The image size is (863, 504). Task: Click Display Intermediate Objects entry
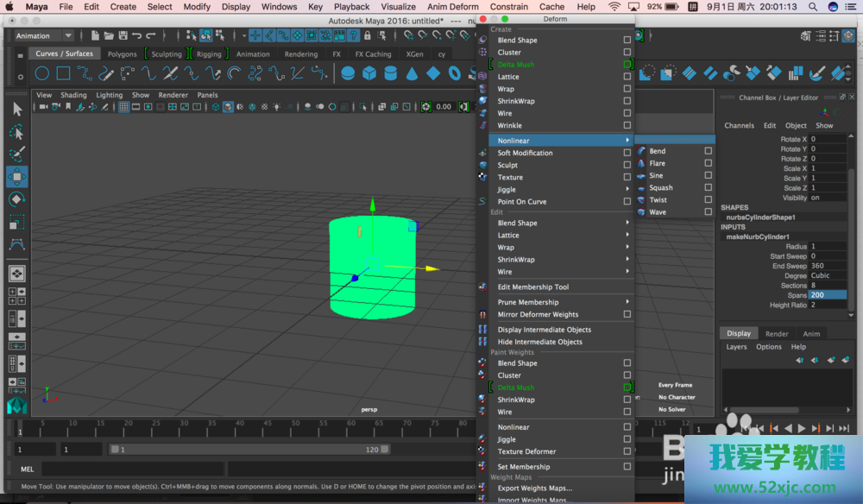(545, 330)
